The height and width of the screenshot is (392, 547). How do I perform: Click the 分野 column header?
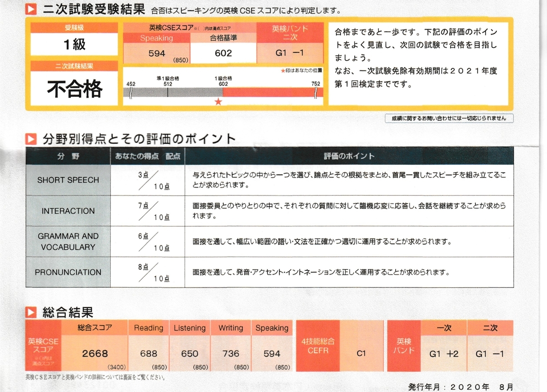pos(68,156)
